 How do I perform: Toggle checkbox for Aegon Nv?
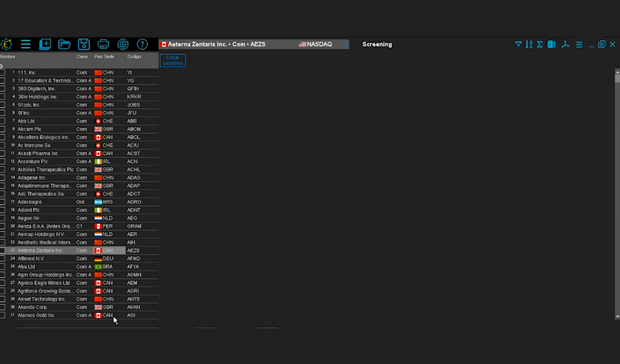(x=2, y=218)
